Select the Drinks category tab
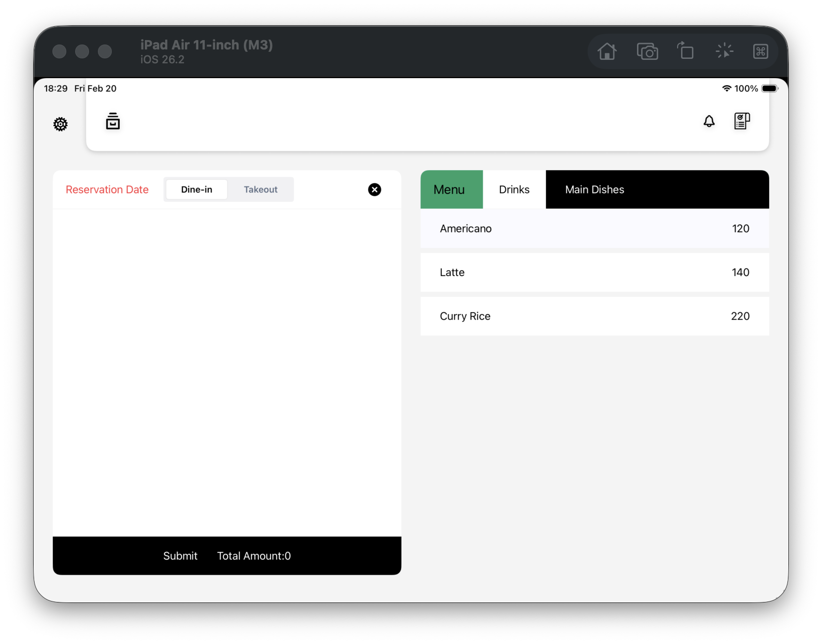822x644 pixels. [x=514, y=190]
